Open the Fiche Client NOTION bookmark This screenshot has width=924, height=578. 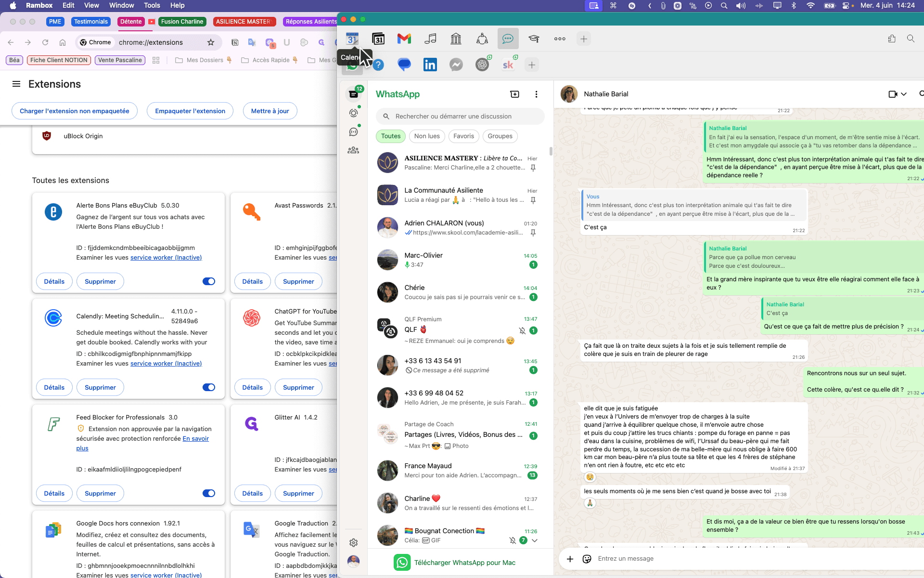pos(59,60)
